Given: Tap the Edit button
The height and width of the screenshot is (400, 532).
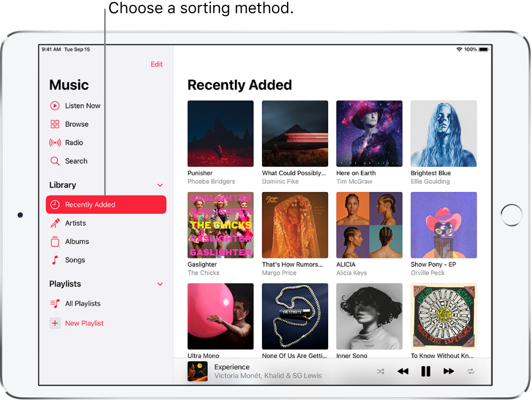Looking at the screenshot, I should click(157, 64).
